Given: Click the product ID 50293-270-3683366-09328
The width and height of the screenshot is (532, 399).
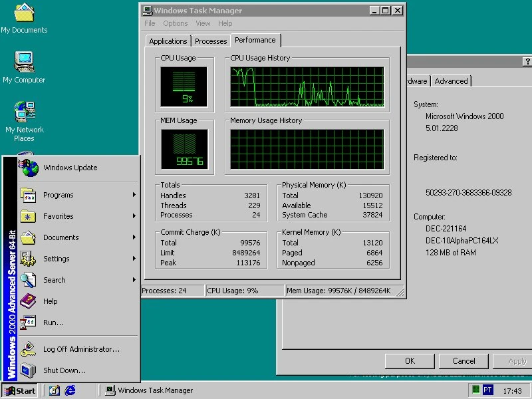Looking at the screenshot, I should pos(469,193).
